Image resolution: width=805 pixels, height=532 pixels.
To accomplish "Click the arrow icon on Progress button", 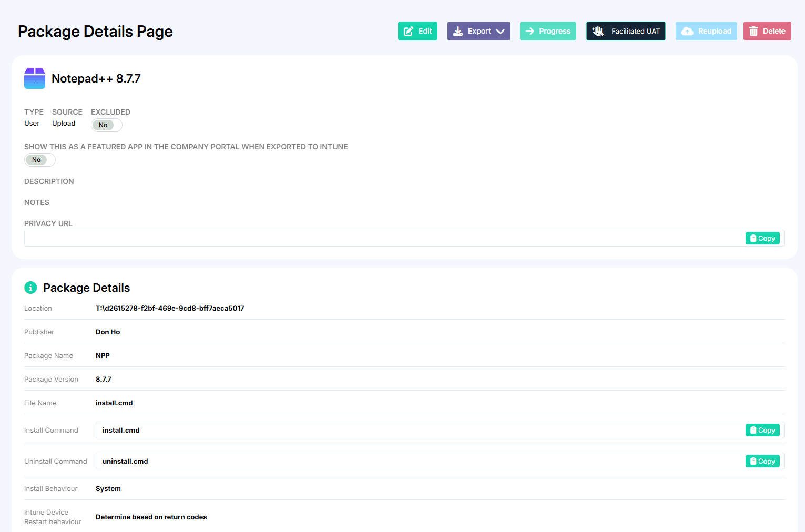I will 529,31.
